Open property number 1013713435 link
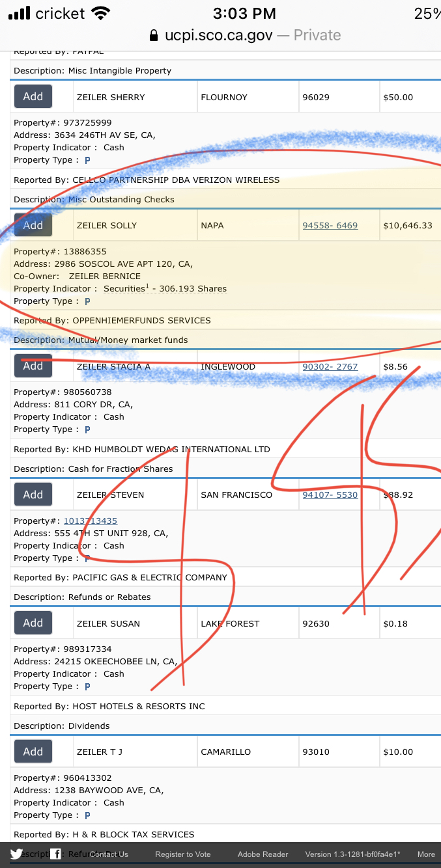The height and width of the screenshot is (868, 441). click(x=91, y=521)
